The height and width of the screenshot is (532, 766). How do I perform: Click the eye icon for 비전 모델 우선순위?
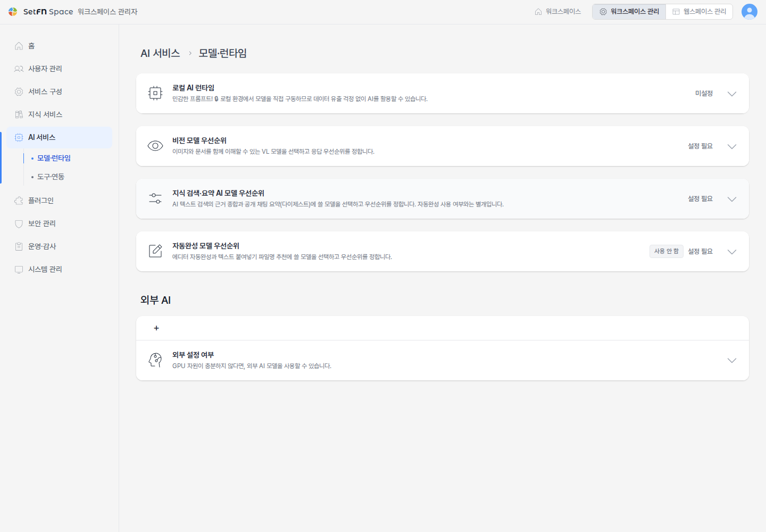point(155,146)
